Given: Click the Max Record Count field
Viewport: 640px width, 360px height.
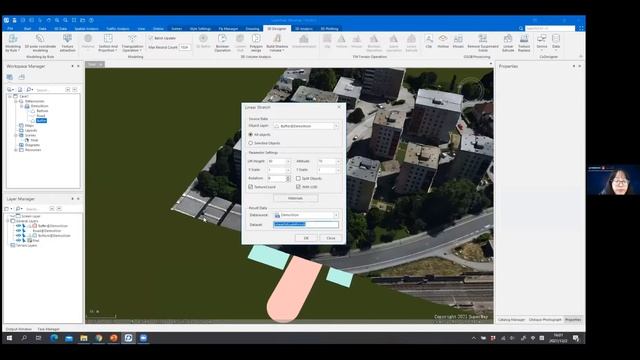Looking at the screenshot, I should tap(185, 47).
